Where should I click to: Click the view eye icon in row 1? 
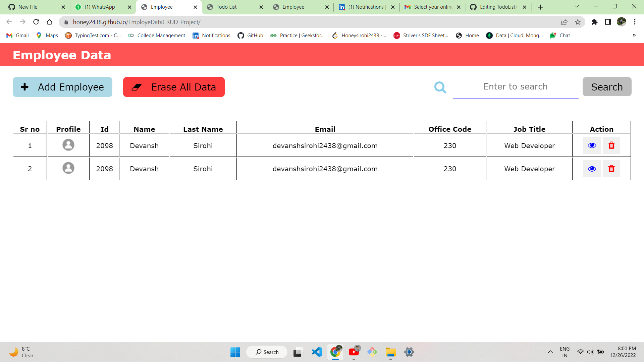(592, 145)
